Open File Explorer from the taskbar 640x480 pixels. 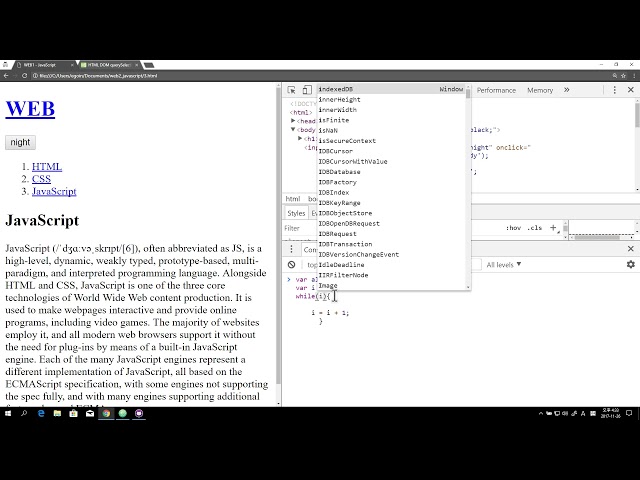click(x=57, y=413)
